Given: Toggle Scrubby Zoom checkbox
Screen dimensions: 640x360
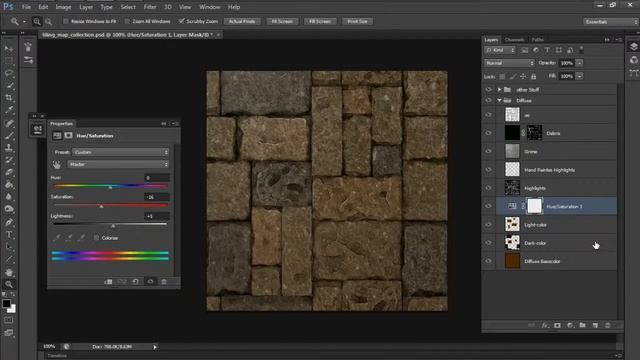Looking at the screenshot, I should coord(181,21).
